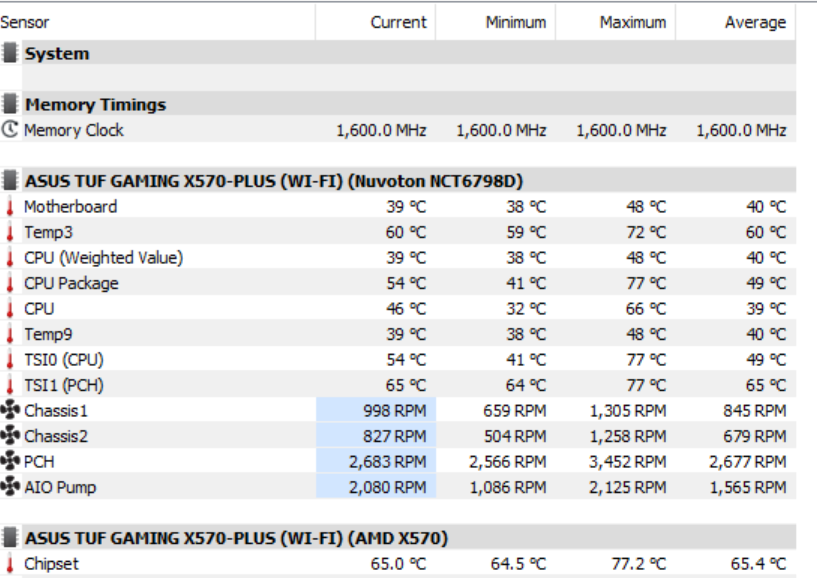Select the TSI1 (PCH) label
Screen dimensions: 817x578
coord(64,386)
